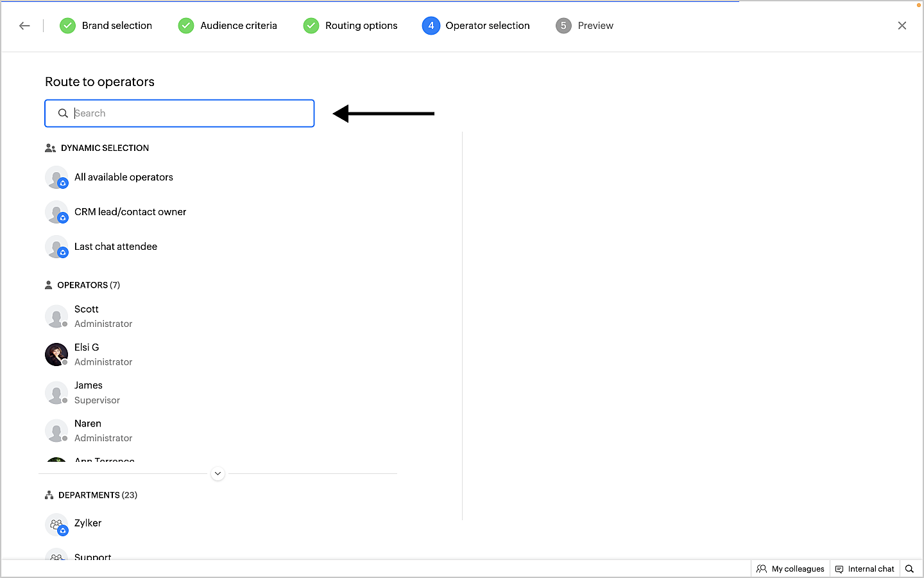Screen dimensions: 924x578
Task: Click Audience criteria green checkmark icon
Action: pos(186,26)
